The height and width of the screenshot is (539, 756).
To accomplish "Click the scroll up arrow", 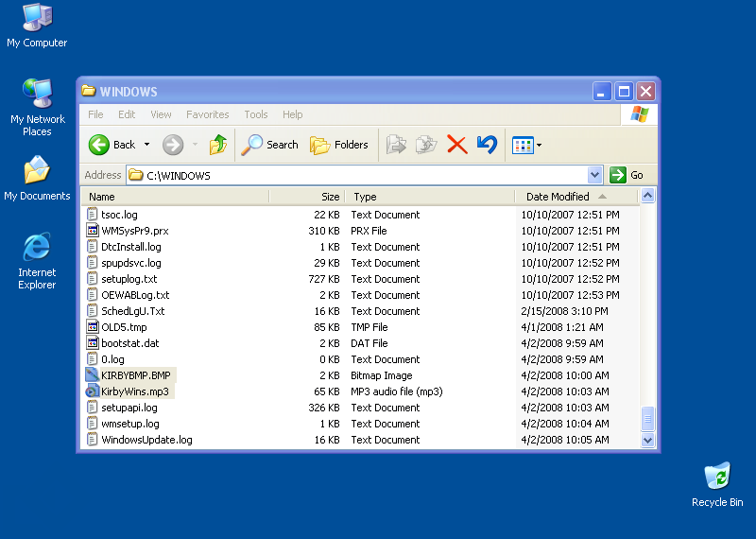I will [647, 196].
